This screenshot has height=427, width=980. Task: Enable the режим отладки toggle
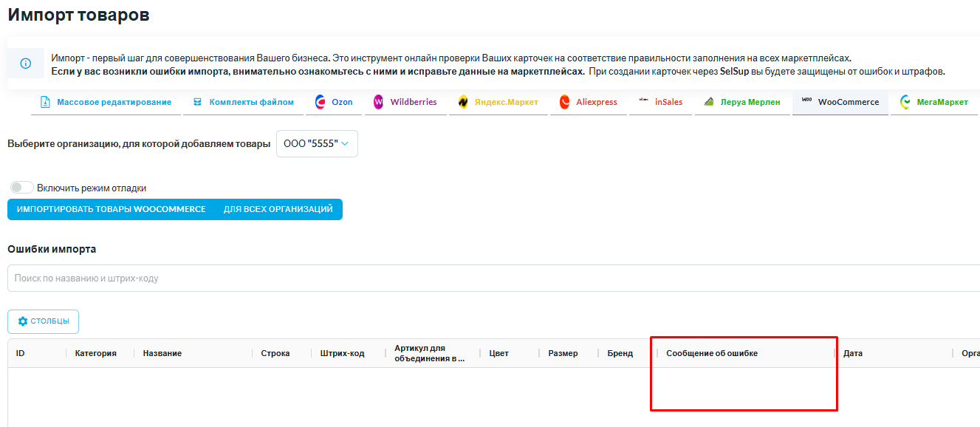(x=22, y=188)
